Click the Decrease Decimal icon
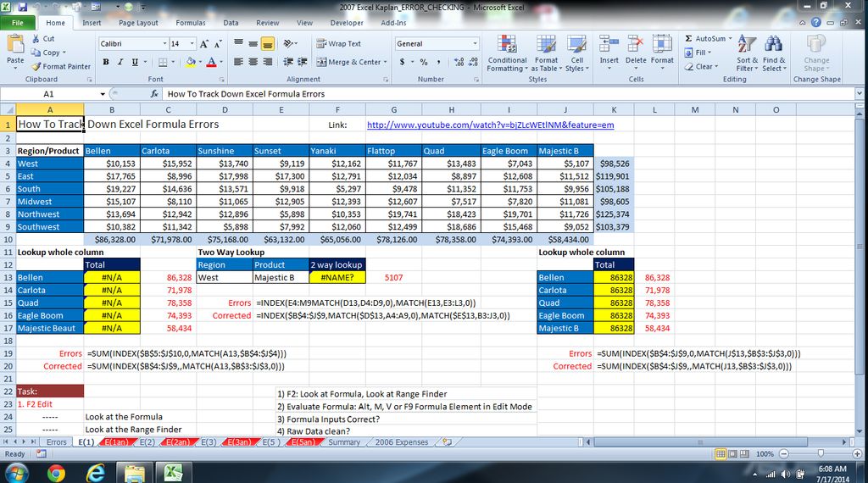The width and height of the screenshot is (868, 483). 473,62
